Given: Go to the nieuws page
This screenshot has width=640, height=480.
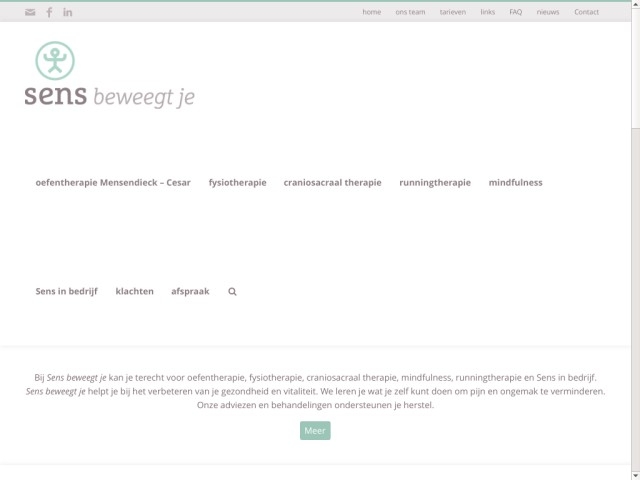Looking at the screenshot, I should [547, 12].
